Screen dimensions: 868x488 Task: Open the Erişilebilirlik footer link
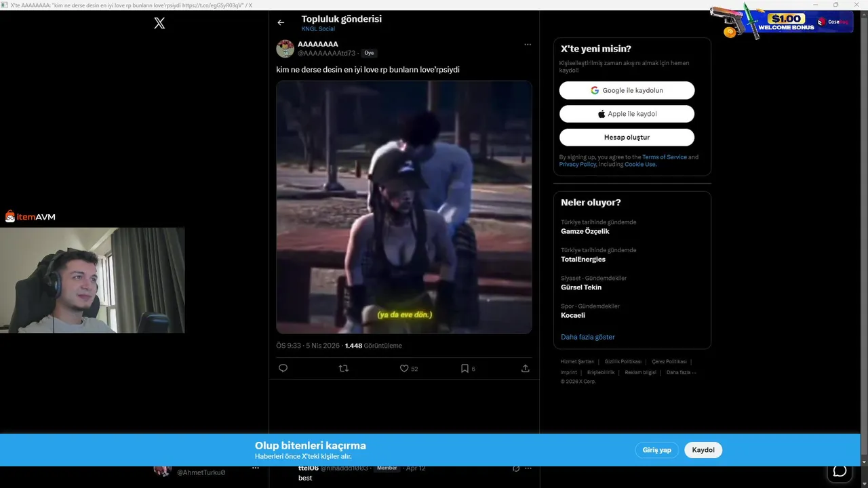(x=601, y=372)
